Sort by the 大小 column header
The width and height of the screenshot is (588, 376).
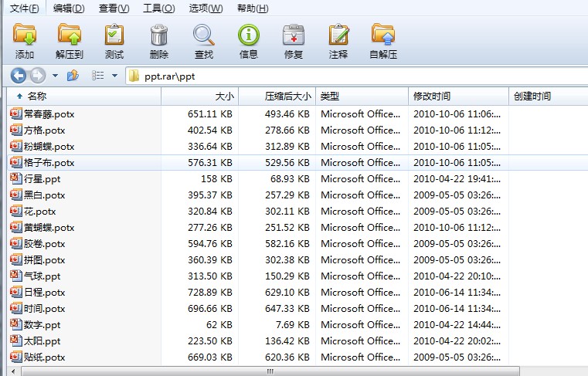tap(200, 96)
